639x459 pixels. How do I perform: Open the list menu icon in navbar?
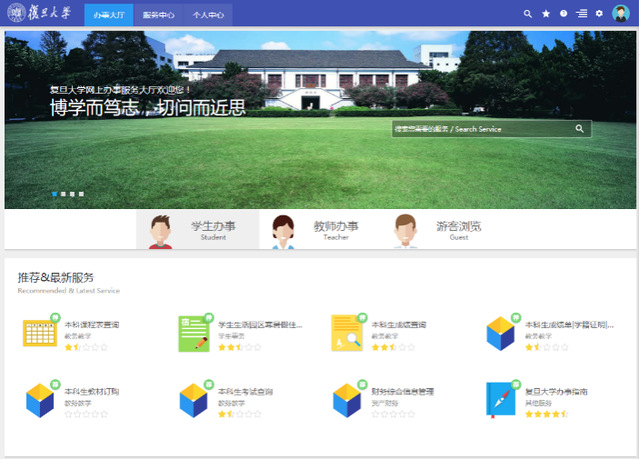click(x=582, y=14)
